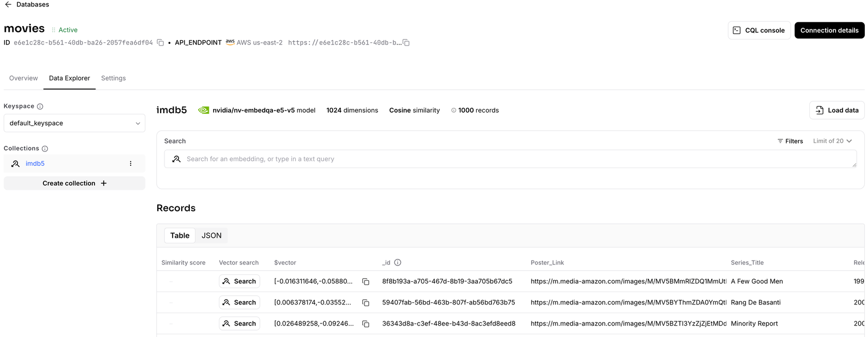The width and height of the screenshot is (868, 337).
Task: Click the Active status indicator
Action: coord(65,30)
